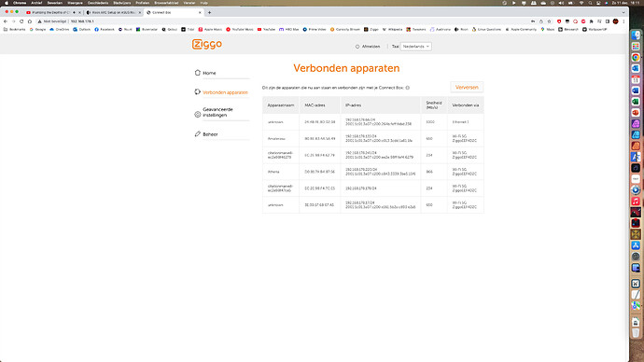Viewport: 644px width, 362px height.
Task: Open the Chrome three-dot menu
Action: click(x=623, y=21)
